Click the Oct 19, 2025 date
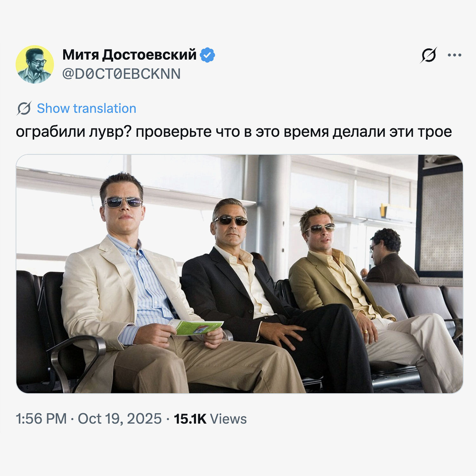Viewport: 476px width, 476px height. (120, 419)
